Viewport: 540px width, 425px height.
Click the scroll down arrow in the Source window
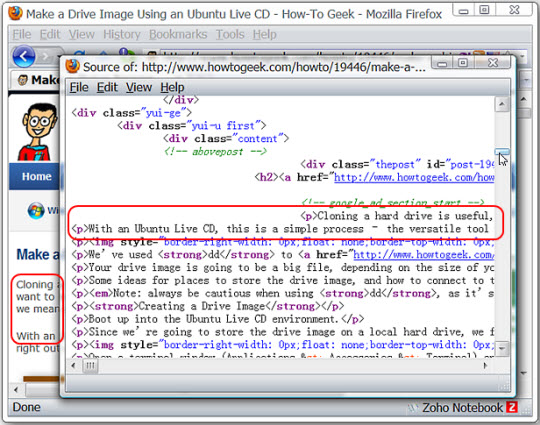pyautogui.click(x=502, y=348)
